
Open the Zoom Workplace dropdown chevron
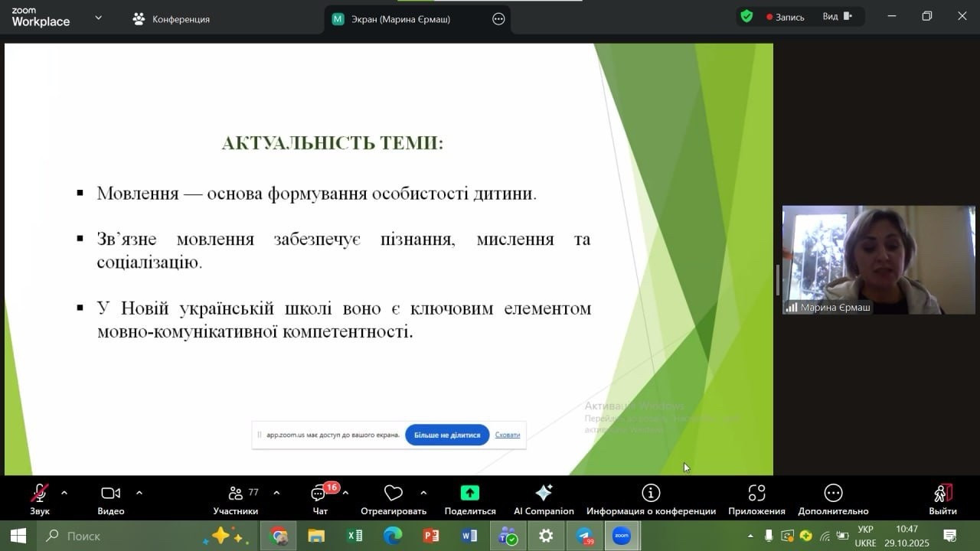click(x=98, y=18)
